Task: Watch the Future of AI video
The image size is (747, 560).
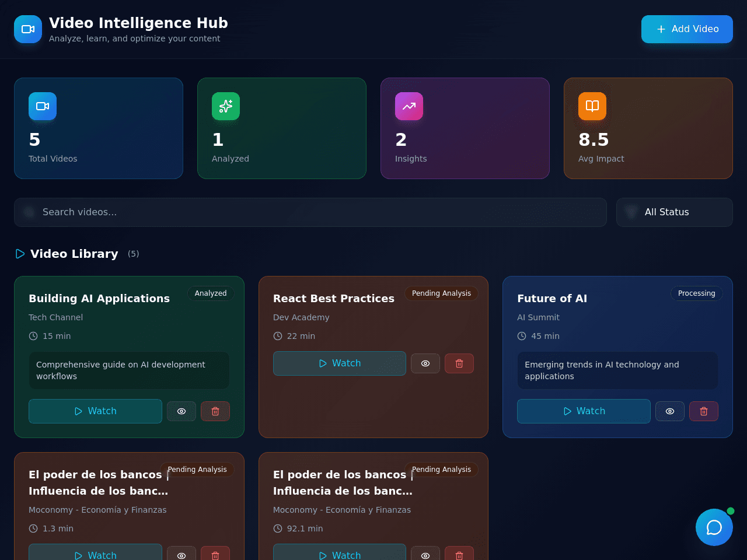Action: pyautogui.click(x=584, y=411)
